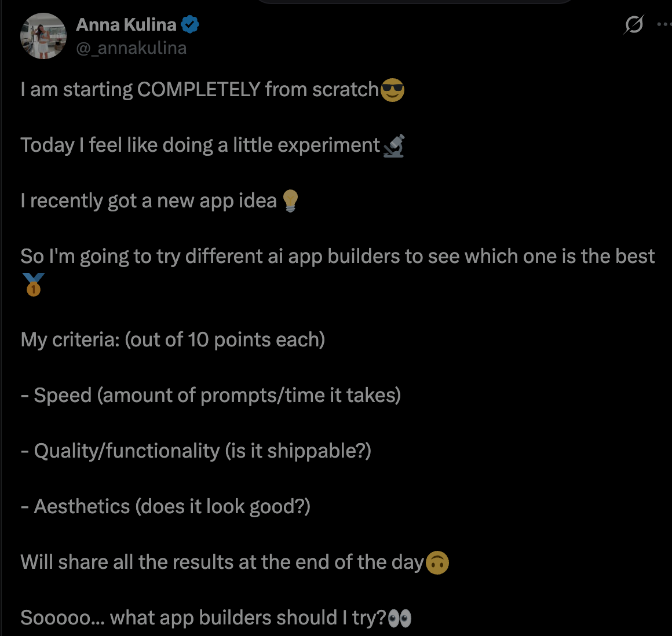Click the Grok explain-post icon
Image resolution: width=672 pixels, height=636 pixels.
(x=634, y=25)
